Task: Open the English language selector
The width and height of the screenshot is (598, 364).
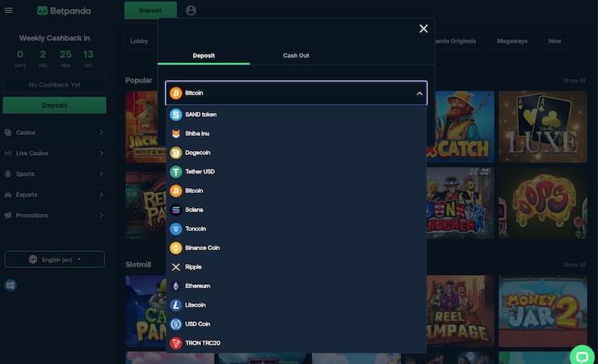Action: pos(54,259)
